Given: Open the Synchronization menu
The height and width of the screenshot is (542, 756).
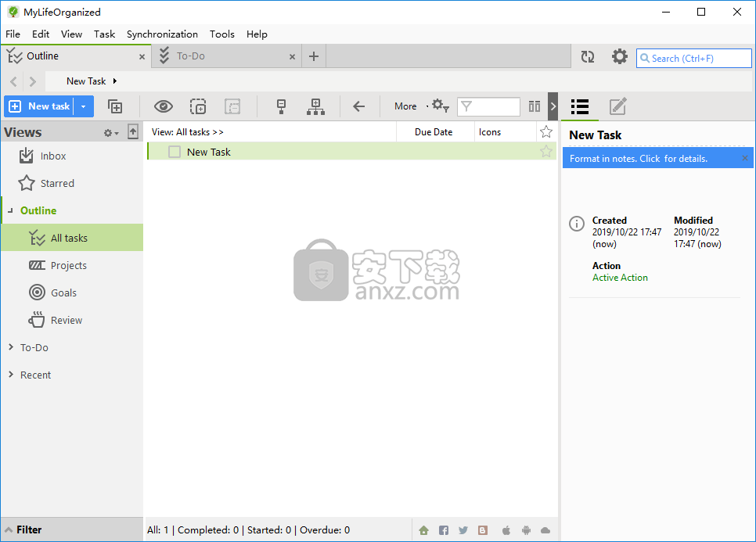Looking at the screenshot, I should 162,34.
